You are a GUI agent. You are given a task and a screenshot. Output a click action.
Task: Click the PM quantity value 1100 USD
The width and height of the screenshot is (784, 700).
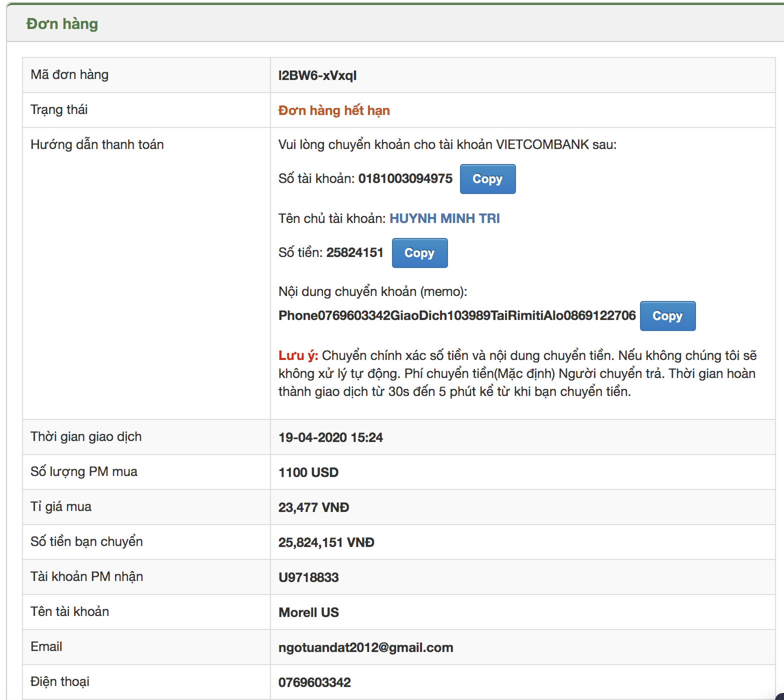point(308,472)
